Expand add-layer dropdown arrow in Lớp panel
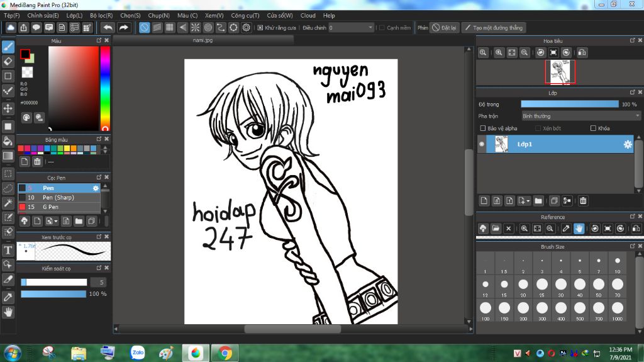The height and width of the screenshot is (362, 644). [528, 201]
